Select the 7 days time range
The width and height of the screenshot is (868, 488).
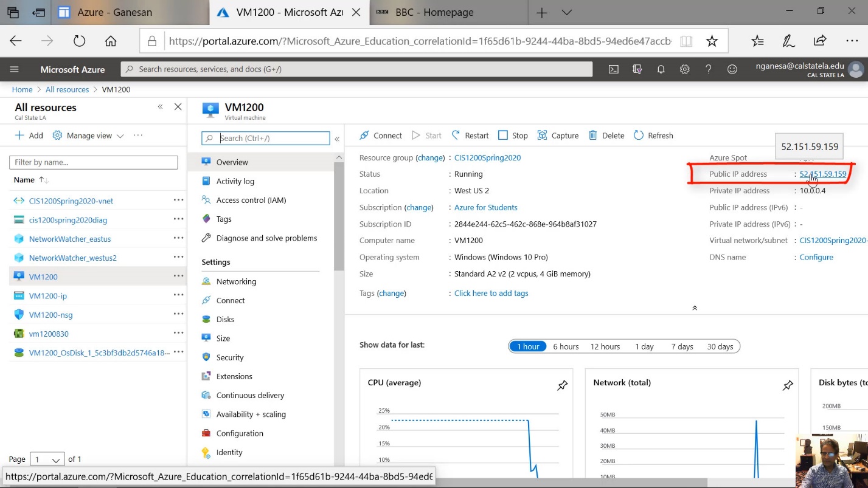pyautogui.click(x=682, y=346)
